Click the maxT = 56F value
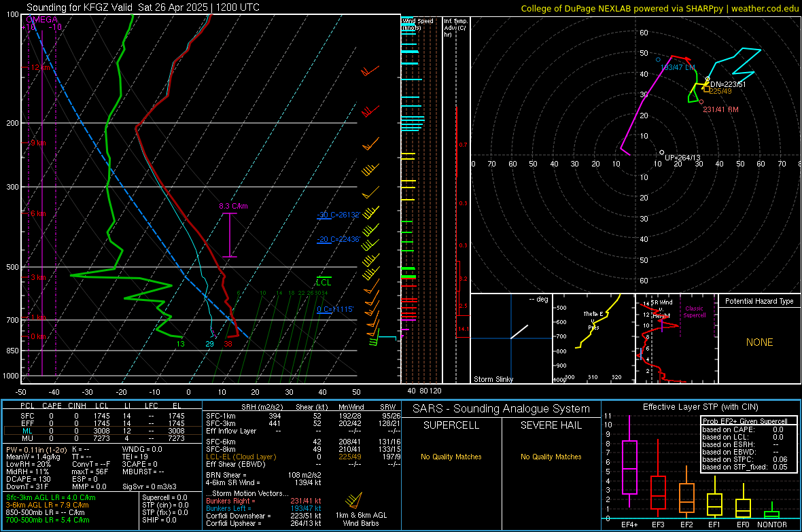Image resolution: width=802 pixels, height=532 pixels. coord(90,472)
